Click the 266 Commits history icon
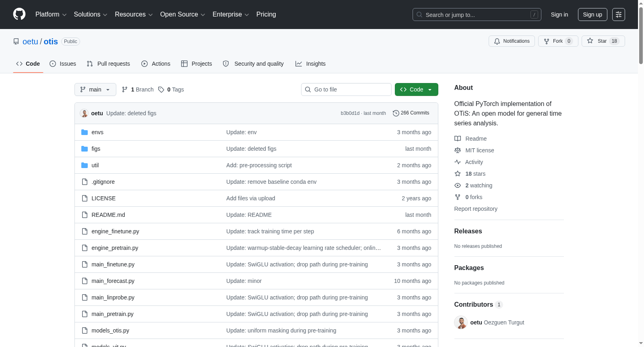The image size is (644, 347). coord(396,113)
